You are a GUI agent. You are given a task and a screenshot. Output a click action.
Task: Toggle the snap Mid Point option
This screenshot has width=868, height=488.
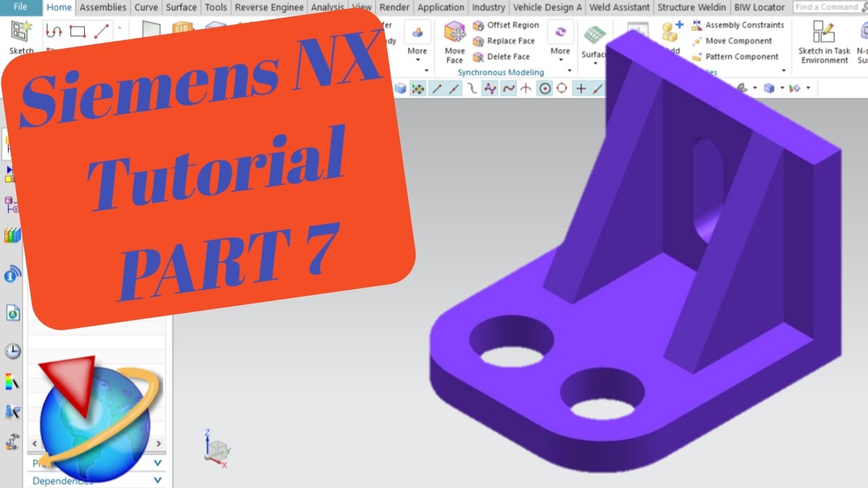(454, 88)
